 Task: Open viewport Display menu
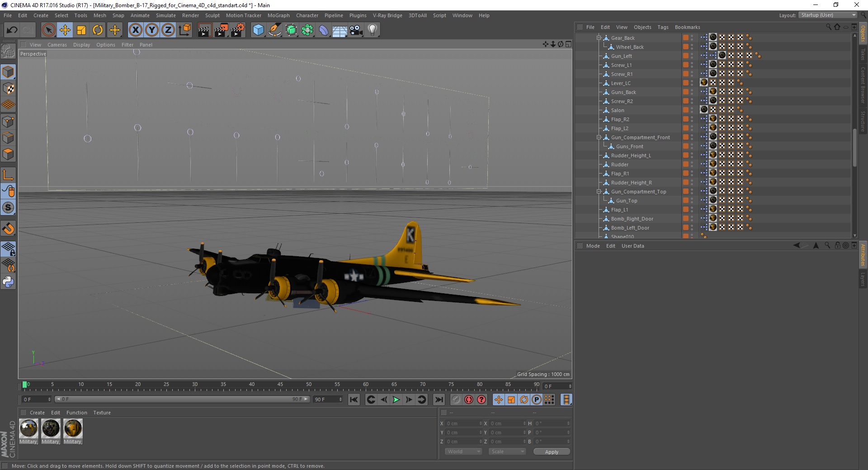(82, 45)
